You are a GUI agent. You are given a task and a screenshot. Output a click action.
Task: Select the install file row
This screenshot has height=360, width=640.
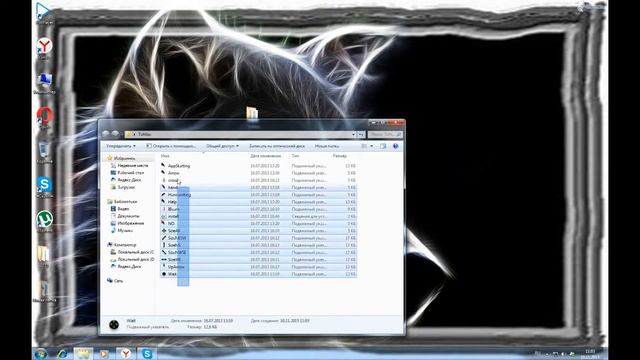[258, 216]
